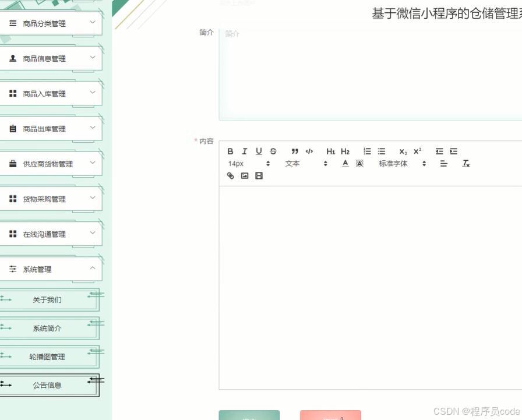Insert an image into the content
522x420 pixels.
[x=245, y=175]
